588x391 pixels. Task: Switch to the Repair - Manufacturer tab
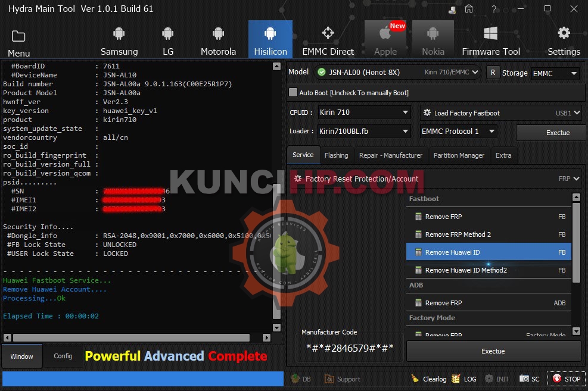(x=391, y=155)
